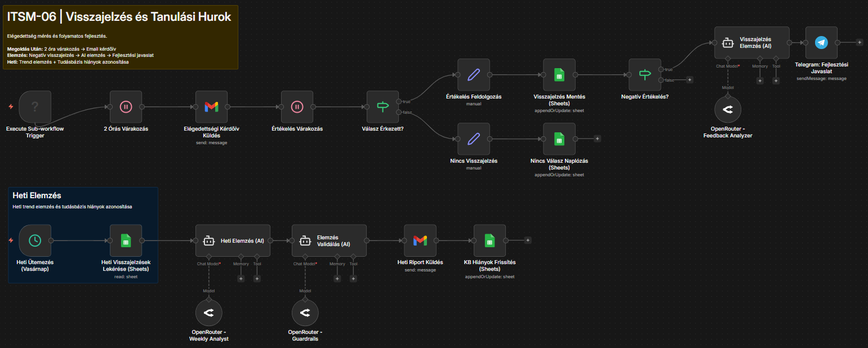Open the Értékelés Feldolgozás manual node
This screenshot has height=348, width=868.
click(x=474, y=74)
